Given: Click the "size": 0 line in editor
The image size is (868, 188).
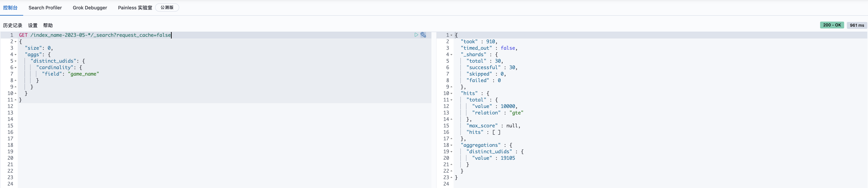Looking at the screenshot, I should pos(39,48).
